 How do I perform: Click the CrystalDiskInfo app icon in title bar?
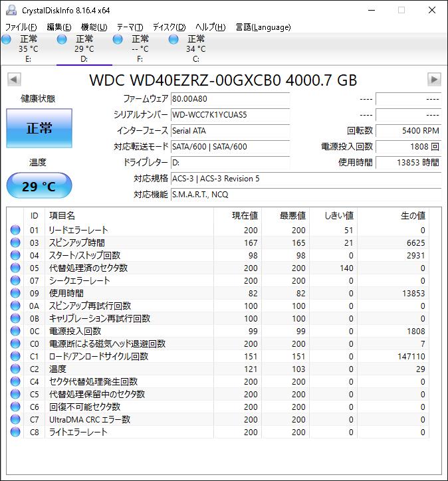[x=11, y=10]
